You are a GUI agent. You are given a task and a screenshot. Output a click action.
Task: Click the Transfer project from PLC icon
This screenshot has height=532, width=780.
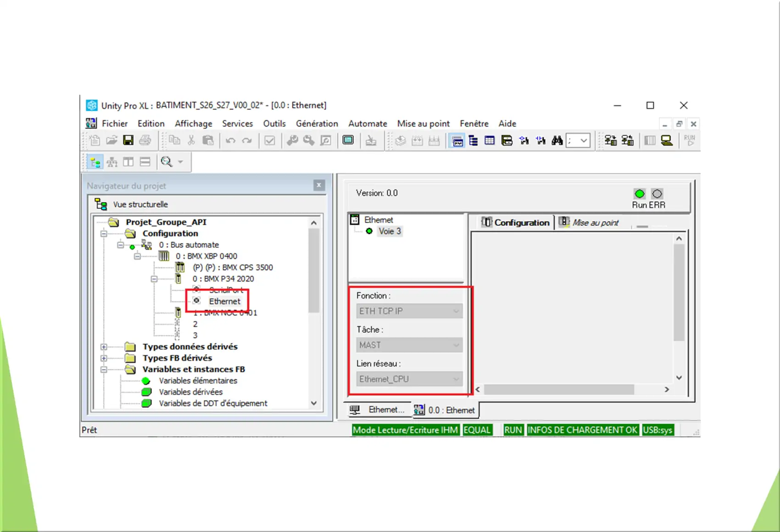point(628,141)
